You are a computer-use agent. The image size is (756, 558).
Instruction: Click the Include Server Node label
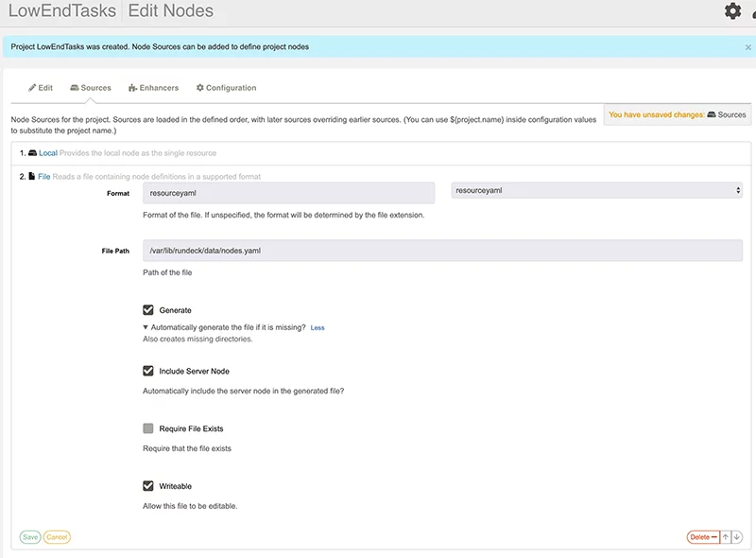click(x=195, y=371)
